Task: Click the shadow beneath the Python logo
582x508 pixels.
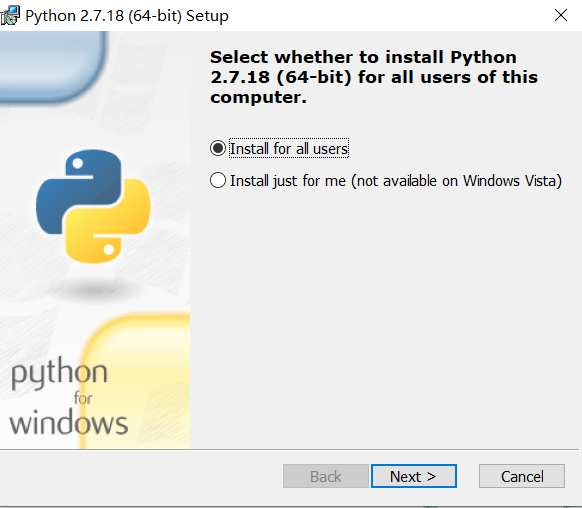Action: 94,290
